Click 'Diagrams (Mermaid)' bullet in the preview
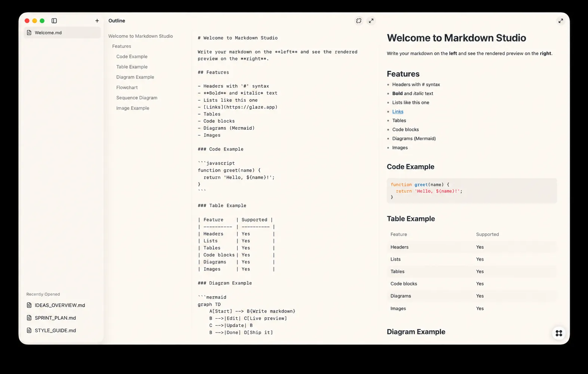Screen dimensions: 588x374 tap(414, 138)
